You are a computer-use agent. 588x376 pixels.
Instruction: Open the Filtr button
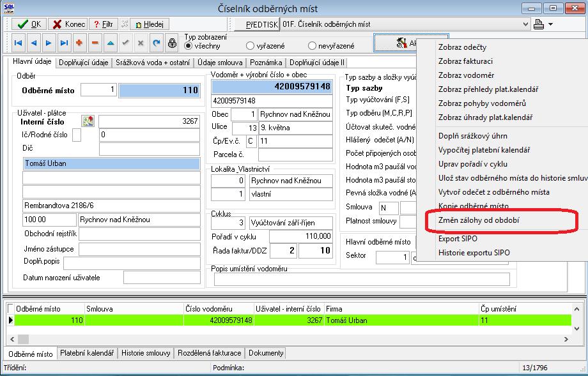[x=104, y=24]
